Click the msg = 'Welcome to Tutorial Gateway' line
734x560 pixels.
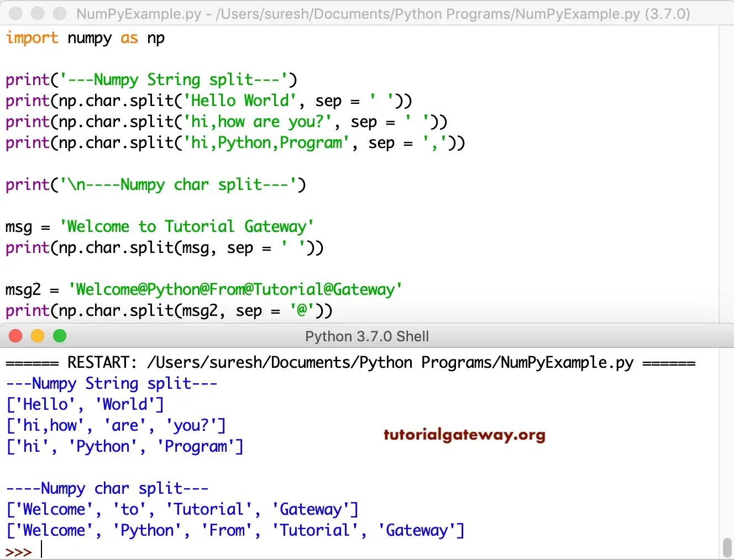(160, 227)
